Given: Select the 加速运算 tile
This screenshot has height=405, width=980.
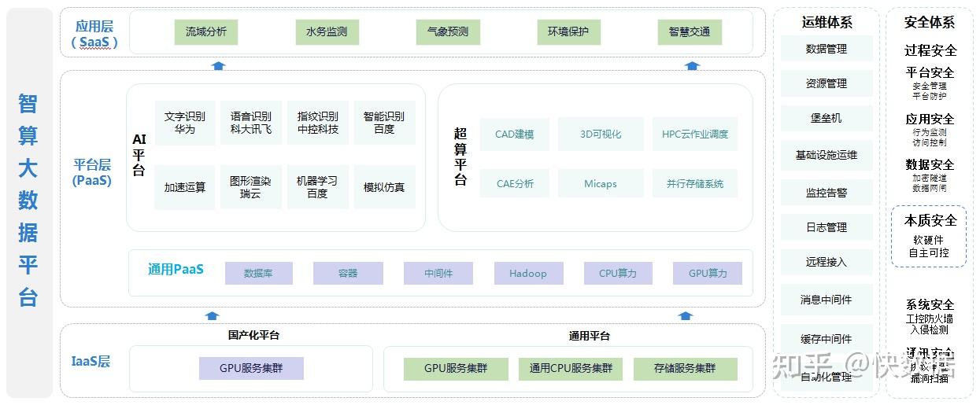Looking at the screenshot, I should [x=185, y=187].
